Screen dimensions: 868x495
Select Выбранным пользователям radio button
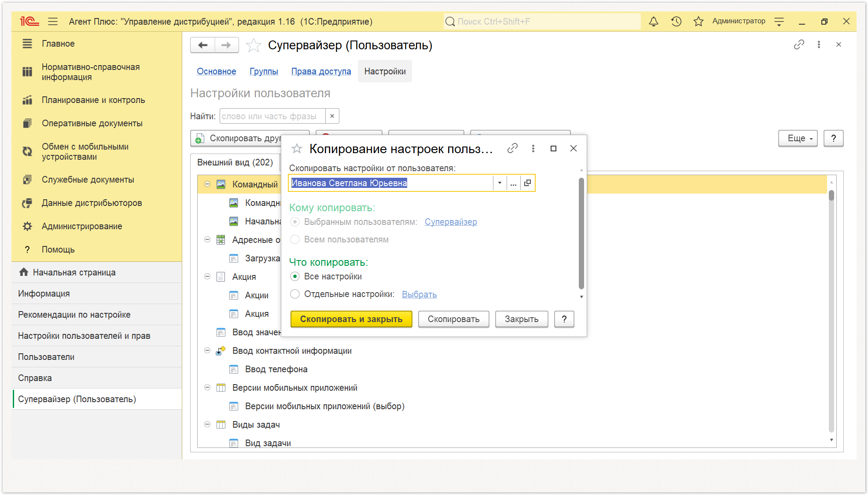[x=295, y=222]
